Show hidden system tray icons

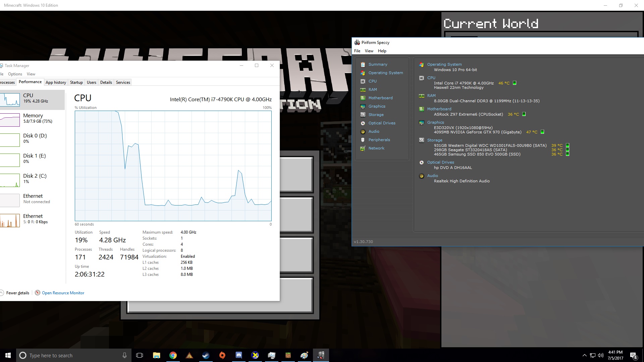pos(584,355)
